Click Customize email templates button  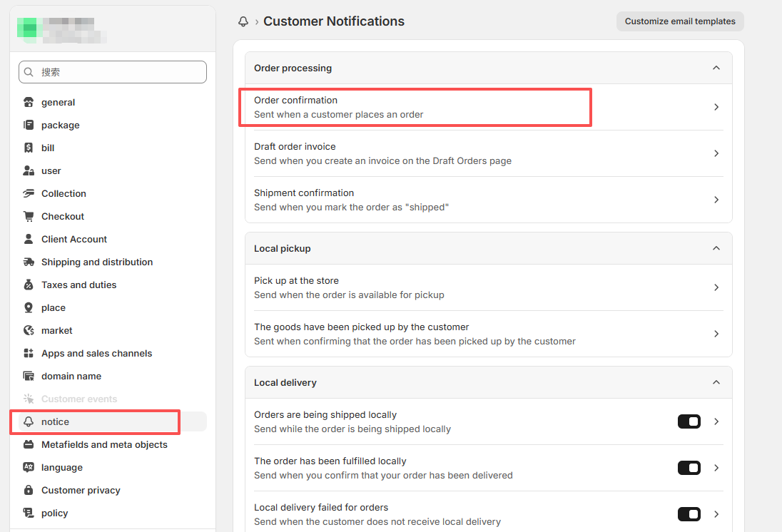click(x=679, y=21)
